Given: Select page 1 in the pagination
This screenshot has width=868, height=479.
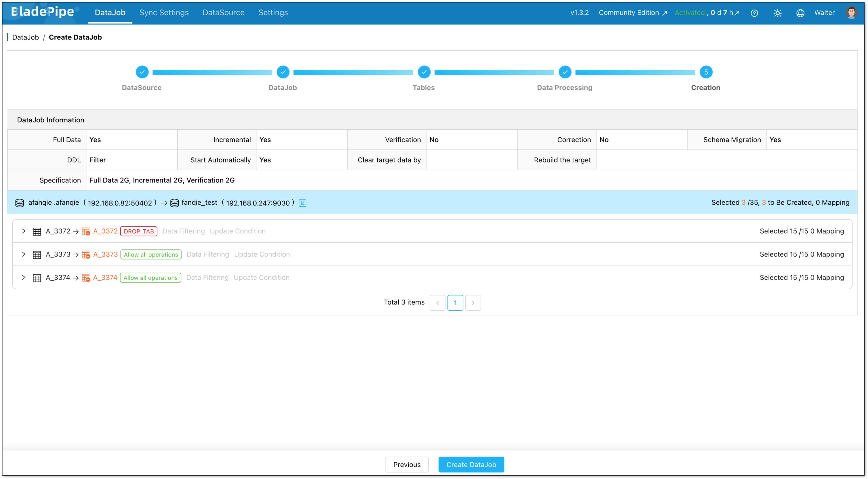Looking at the screenshot, I should pos(455,303).
